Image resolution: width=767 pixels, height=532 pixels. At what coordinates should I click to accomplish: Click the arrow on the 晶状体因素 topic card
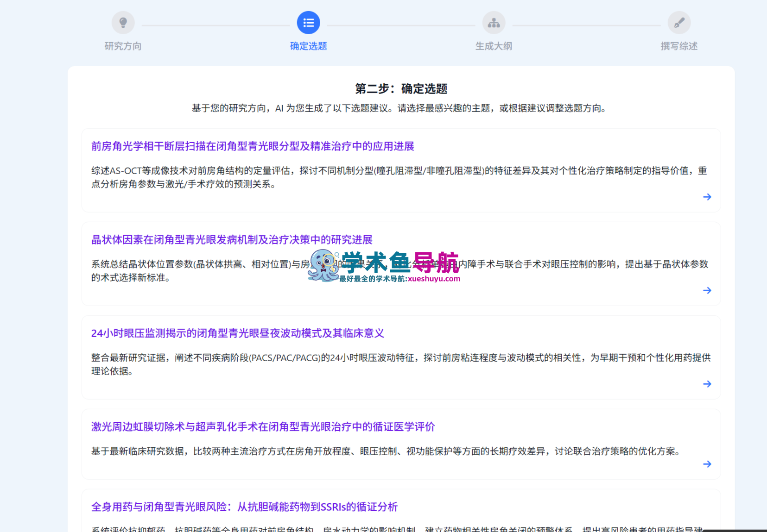[707, 290]
